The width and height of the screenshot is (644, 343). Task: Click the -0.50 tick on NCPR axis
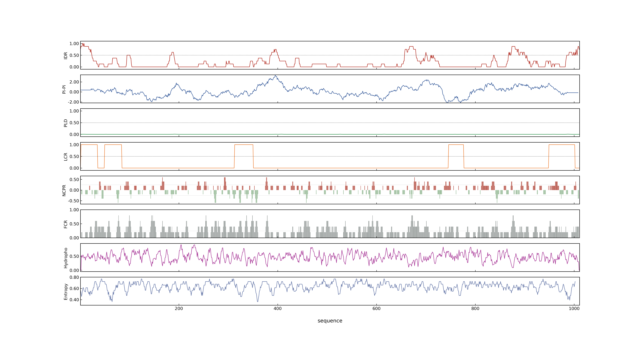click(x=73, y=201)
